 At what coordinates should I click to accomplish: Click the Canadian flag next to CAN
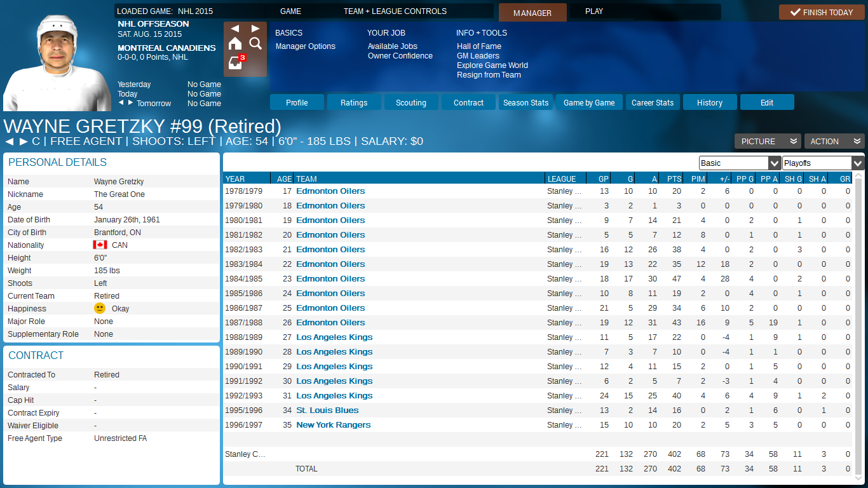(100, 245)
